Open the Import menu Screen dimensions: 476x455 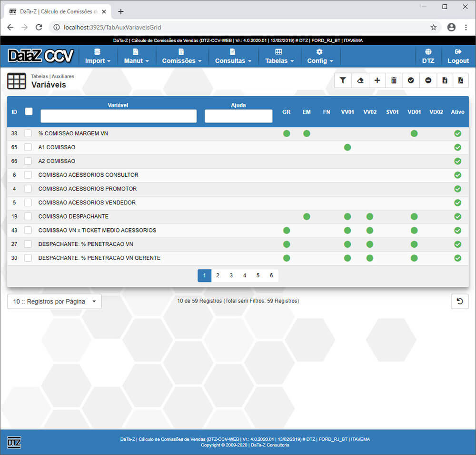(x=98, y=56)
